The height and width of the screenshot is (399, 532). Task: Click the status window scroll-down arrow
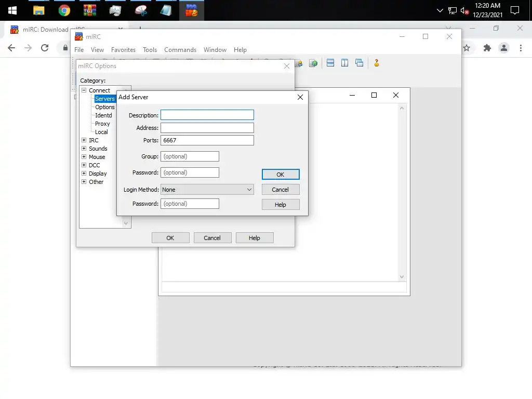[x=402, y=277]
